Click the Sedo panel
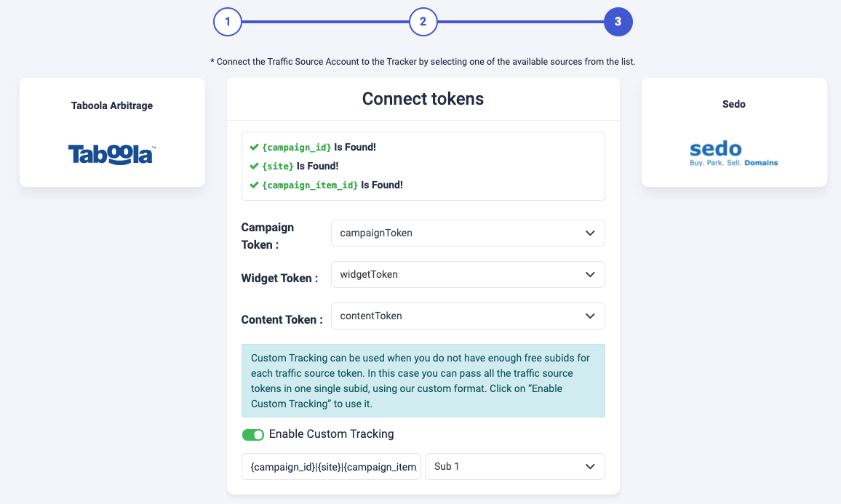This screenshot has height=504, width=841. [x=733, y=131]
